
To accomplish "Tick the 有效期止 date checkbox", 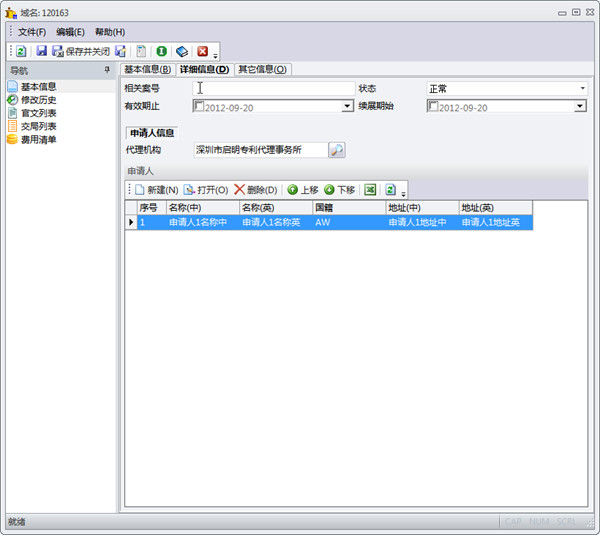I will point(199,106).
